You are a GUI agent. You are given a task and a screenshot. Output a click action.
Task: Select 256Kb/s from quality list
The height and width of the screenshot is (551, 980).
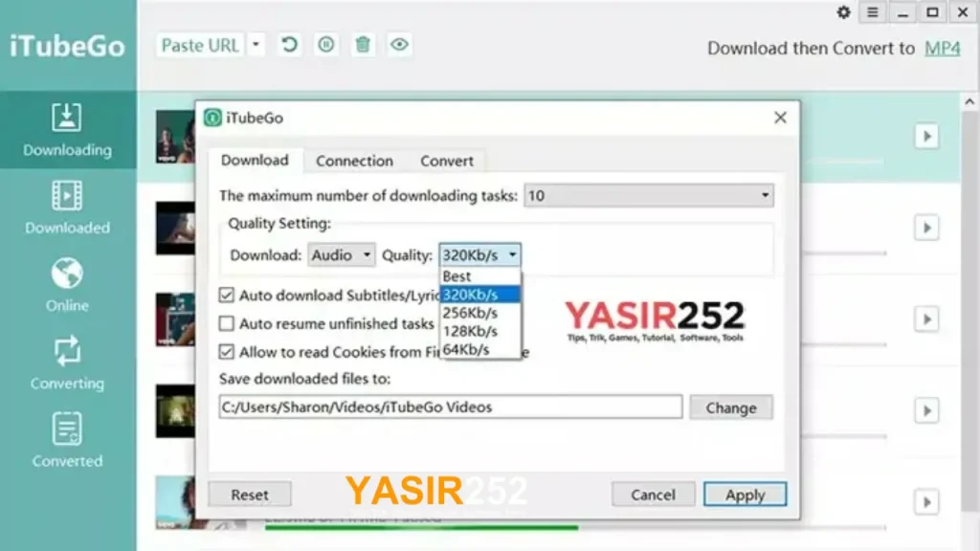point(480,313)
